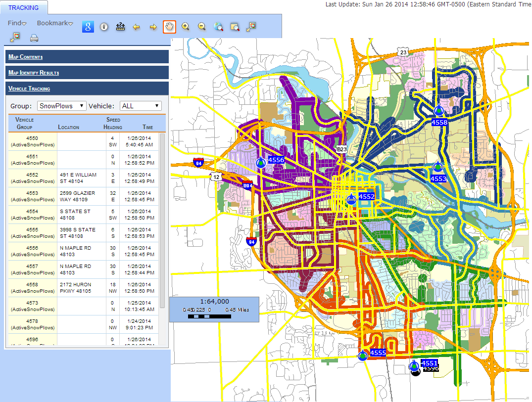The height and width of the screenshot is (402, 532).
Task: Go to previous map extent arrow
Action: [137, 27]
